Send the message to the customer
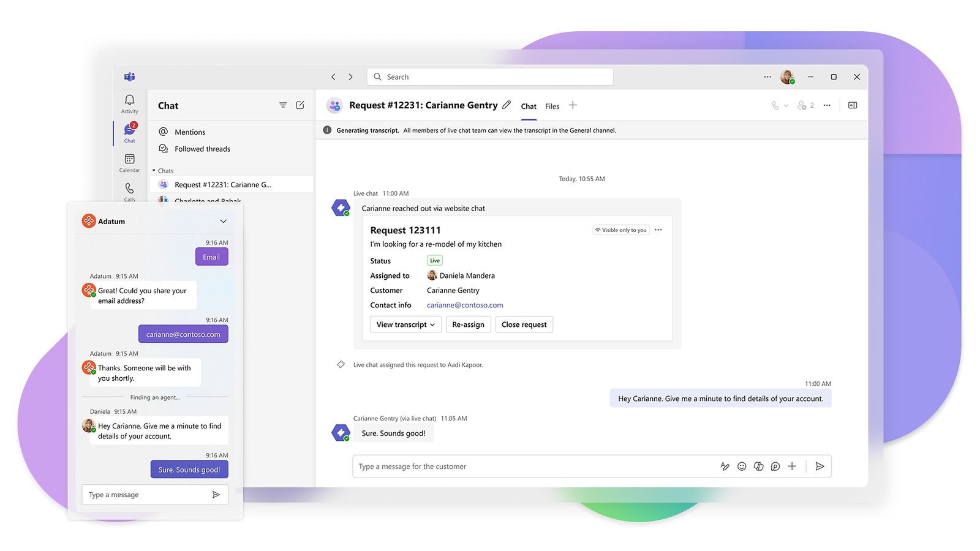The height and width of the screenshot is (551, 980). [x=820, y=467]
